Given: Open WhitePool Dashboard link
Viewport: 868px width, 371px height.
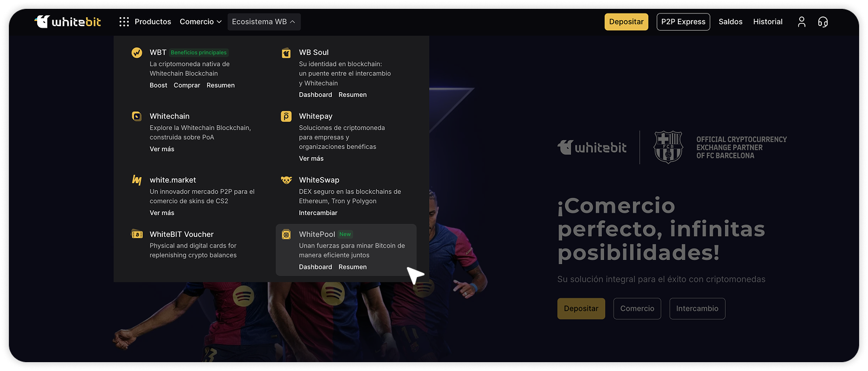Looking at the screenshot, I should (315, 267).
